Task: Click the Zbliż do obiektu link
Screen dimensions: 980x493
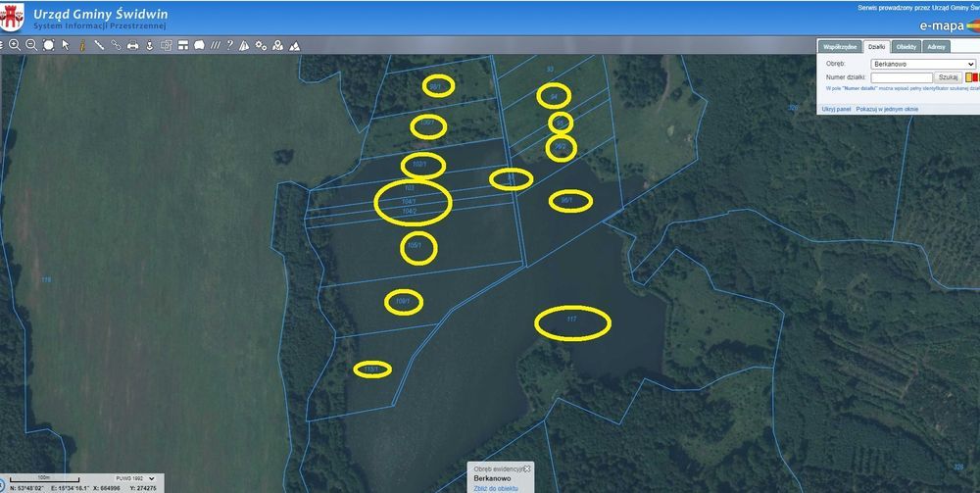Action: coord(496,489)
